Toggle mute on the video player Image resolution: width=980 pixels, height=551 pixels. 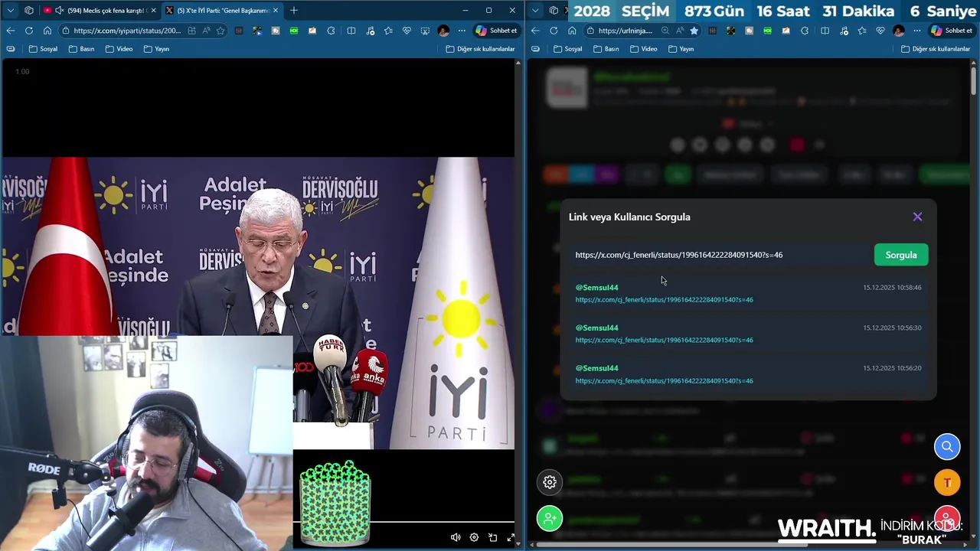456,537
